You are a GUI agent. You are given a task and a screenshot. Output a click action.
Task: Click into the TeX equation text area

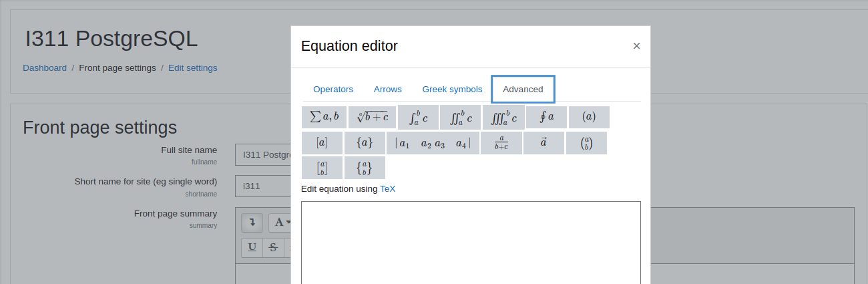[471, 243]
